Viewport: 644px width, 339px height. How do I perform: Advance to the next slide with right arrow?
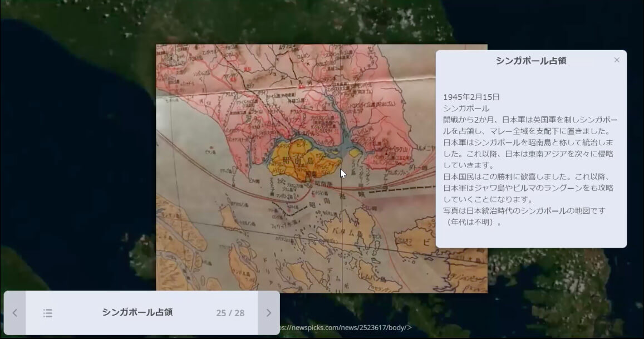tap(269, 313)
